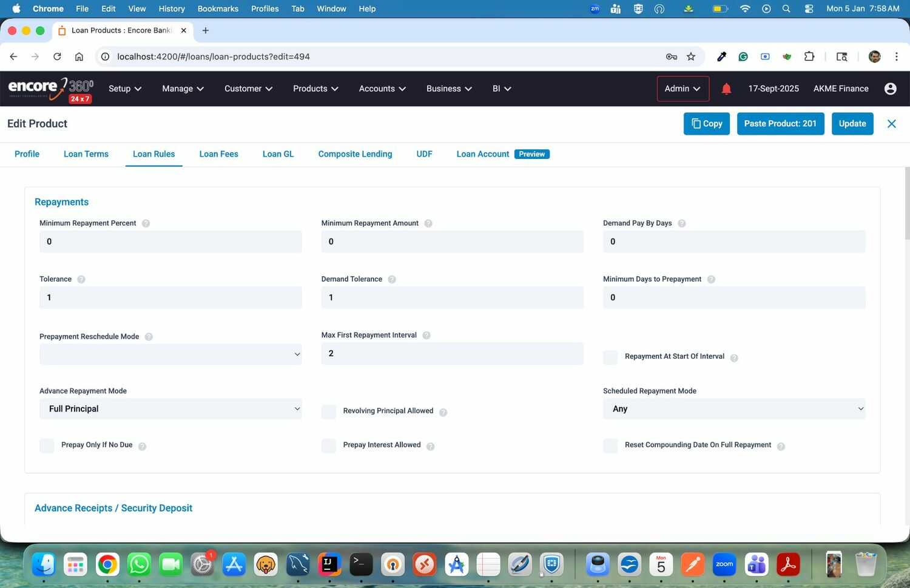This screenshot has width=910, height=588.
Task: Open Advance Repayment Mode dropdown
Action: pos(170,409)
